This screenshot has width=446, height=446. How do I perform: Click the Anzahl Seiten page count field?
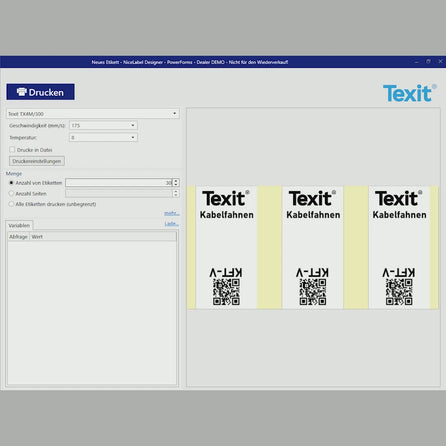click(119, 193)
